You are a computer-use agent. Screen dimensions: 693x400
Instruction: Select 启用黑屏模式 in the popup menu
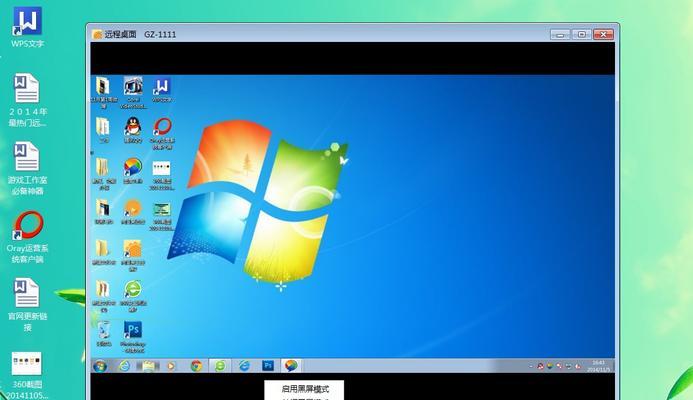pyautogui.click(x=305, y=389)
